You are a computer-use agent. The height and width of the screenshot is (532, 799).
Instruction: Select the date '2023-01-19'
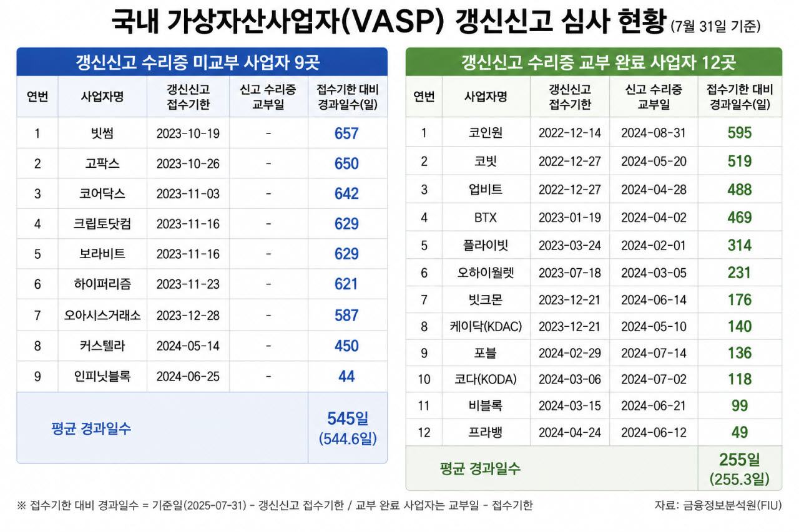tap(569, 218)
